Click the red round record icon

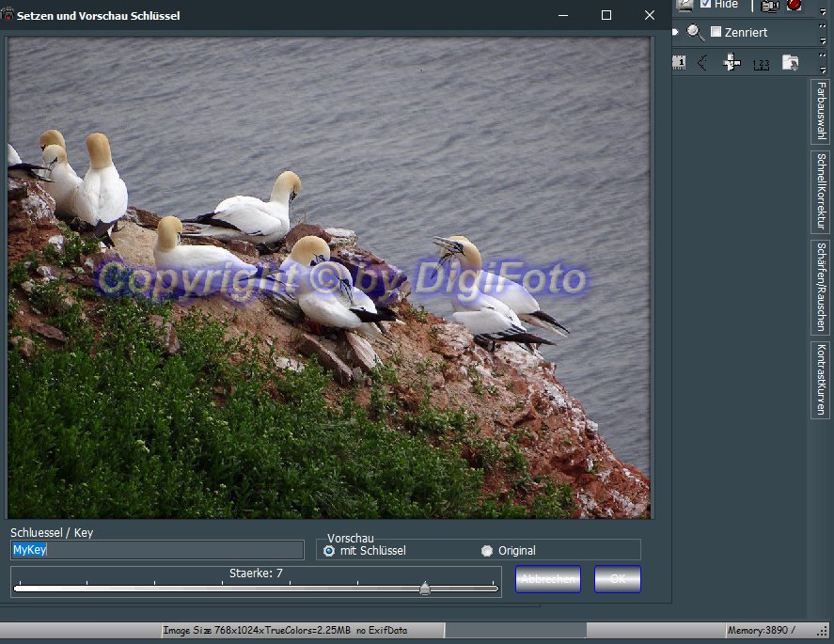click(795, 6)
